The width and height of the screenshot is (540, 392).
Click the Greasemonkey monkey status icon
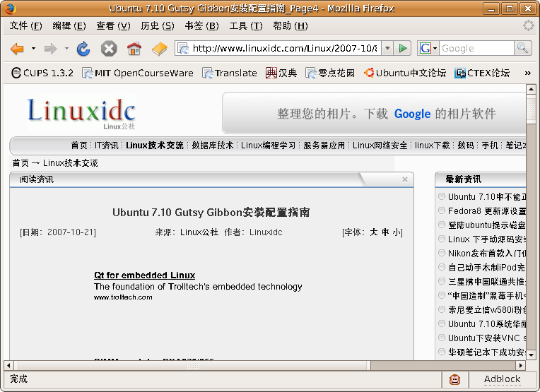tap(455, 379)
